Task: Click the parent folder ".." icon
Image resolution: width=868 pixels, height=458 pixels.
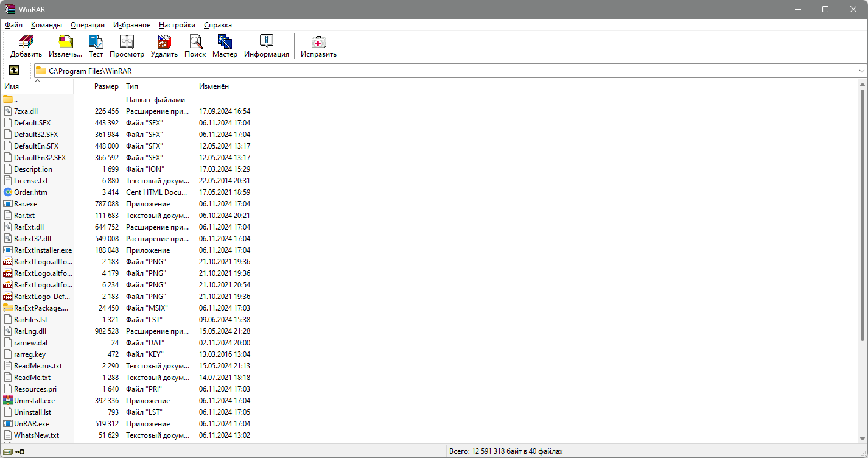Action: [x=8, y=99]
